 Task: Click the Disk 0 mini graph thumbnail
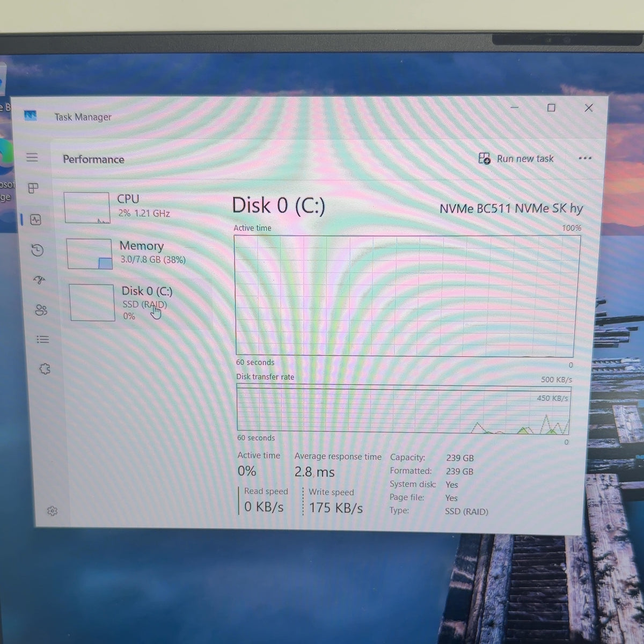[x=92, y=303]
